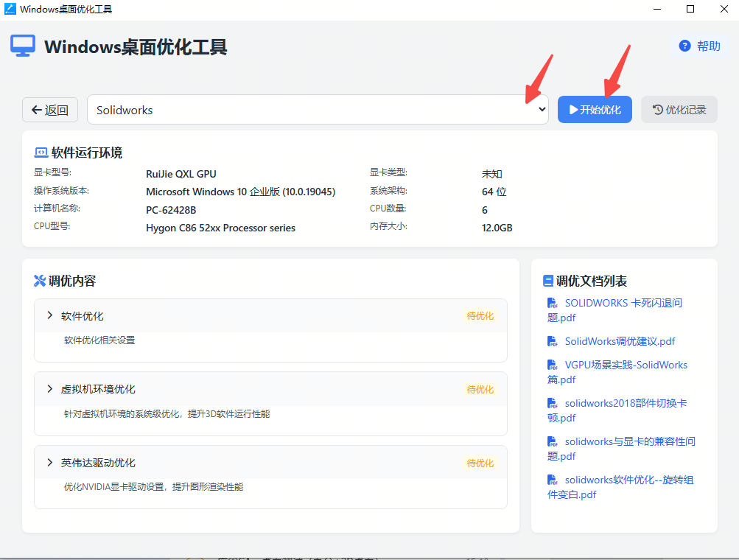
Task: Click the PDF icon for SolidWorks调优建议.pdf
Action: tap(553, 341)
